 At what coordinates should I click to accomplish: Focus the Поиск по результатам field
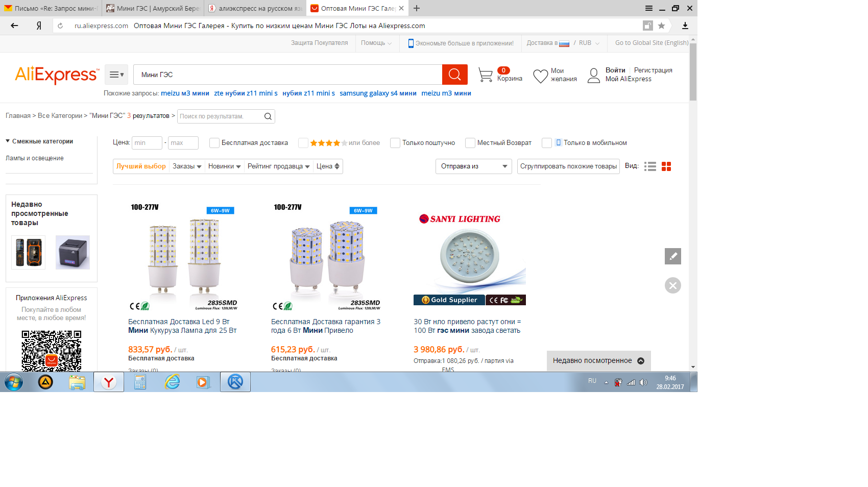click(x=220, y=116)
